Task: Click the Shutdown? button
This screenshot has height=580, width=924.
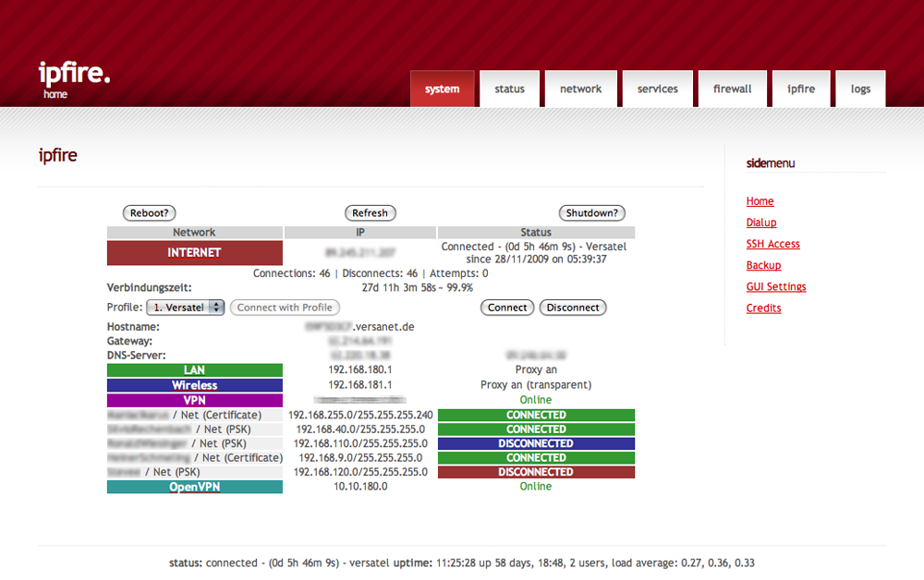Action: click(x=591, y=212)
